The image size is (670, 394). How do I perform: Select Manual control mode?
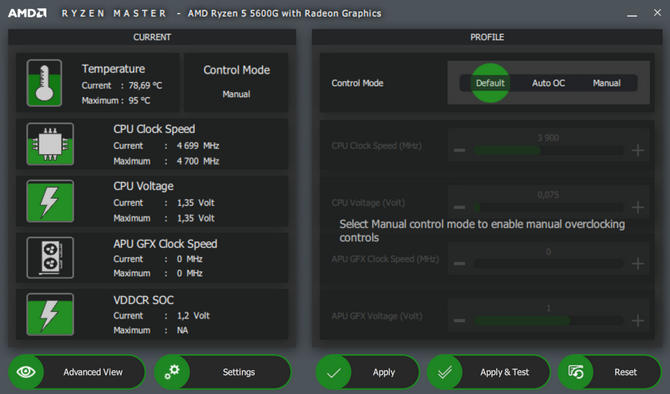click(x=606, y=83)
